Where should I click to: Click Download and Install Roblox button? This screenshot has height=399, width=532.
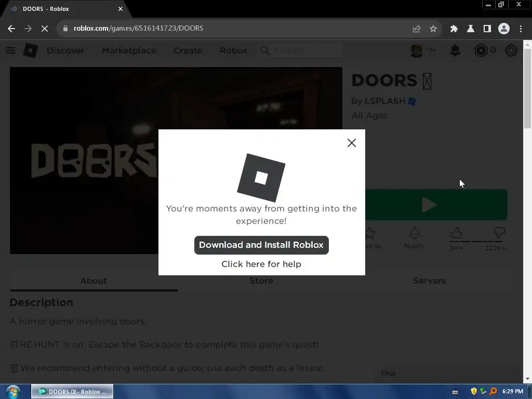261,245
